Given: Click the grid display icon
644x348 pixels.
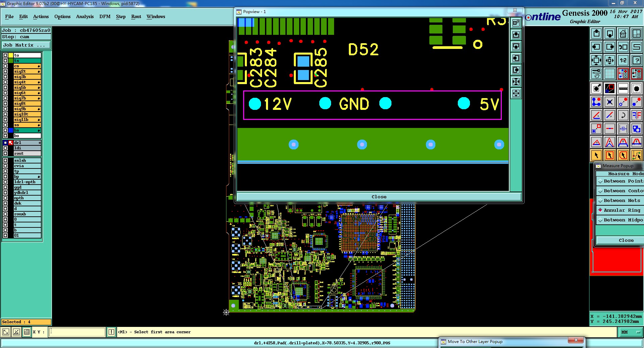Looking at the screenshot, I should 609,74.
